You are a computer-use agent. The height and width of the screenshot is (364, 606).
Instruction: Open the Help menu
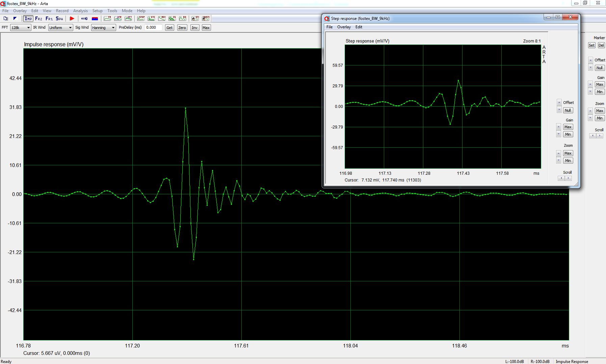click(x=141, y=11)
